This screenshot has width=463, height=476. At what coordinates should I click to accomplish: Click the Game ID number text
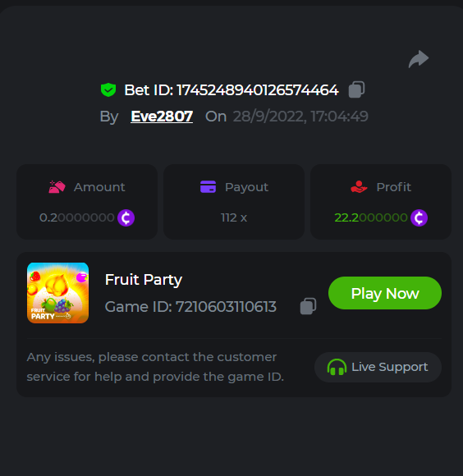click(227, 307)
